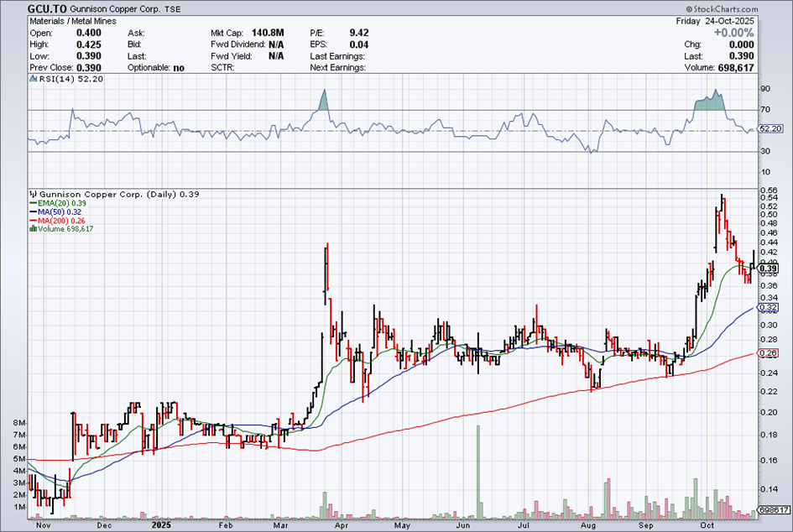Click the tallest green volume bar in June

click(x=478, y=472)
